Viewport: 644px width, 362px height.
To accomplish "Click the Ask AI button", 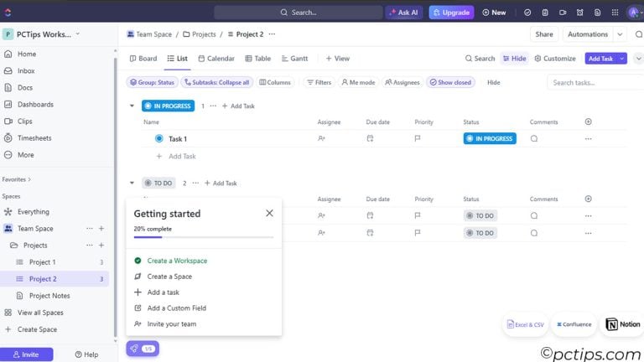I will tap(404, 13).
